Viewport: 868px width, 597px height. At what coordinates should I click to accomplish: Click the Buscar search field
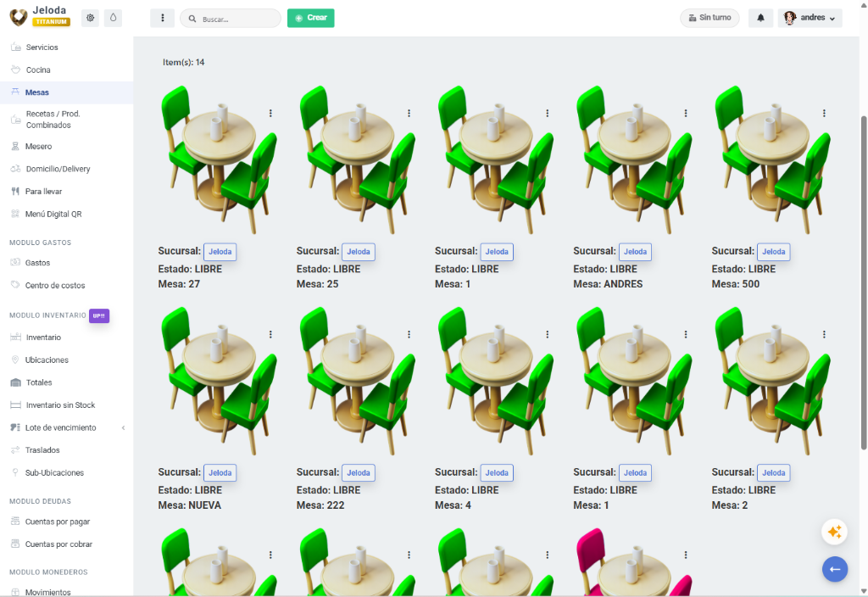[231, 19]
